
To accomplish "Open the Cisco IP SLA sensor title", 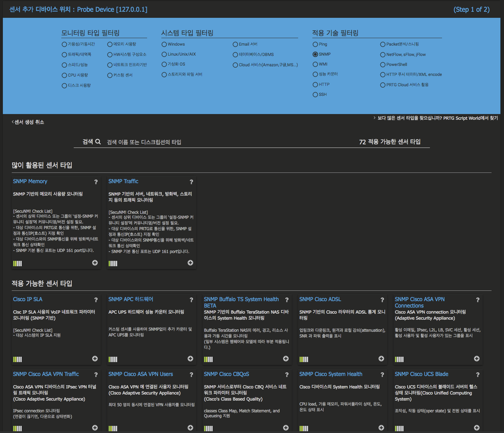I will pos(28,299).
